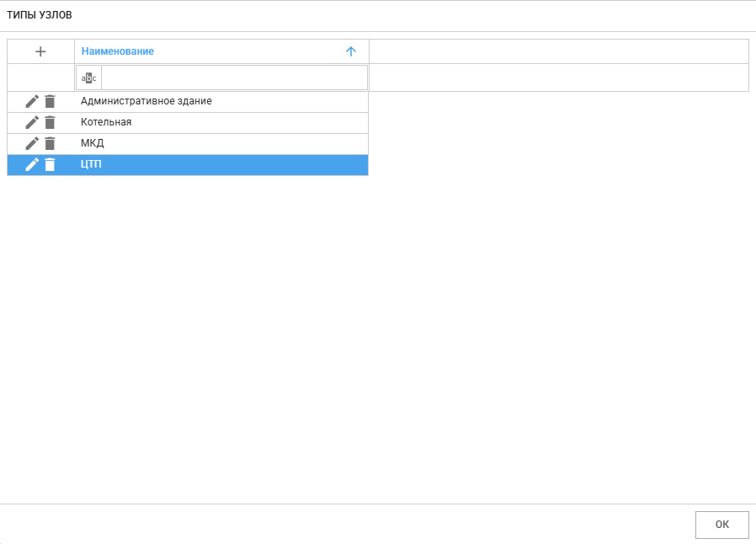Edit the Котельная entry
This screenshot has width=756, height=544.
coord(32,122)
